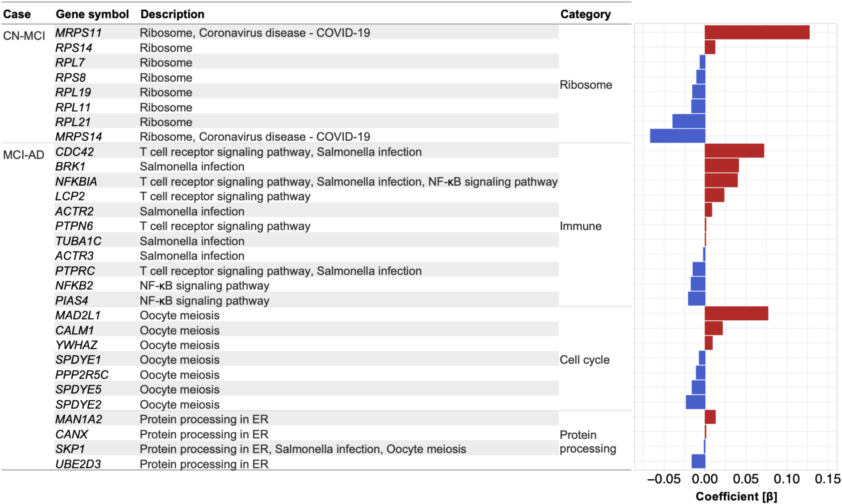Click the MRPS11 red bar
This screenshot has height=504, width=842.
tap(757, 33)
